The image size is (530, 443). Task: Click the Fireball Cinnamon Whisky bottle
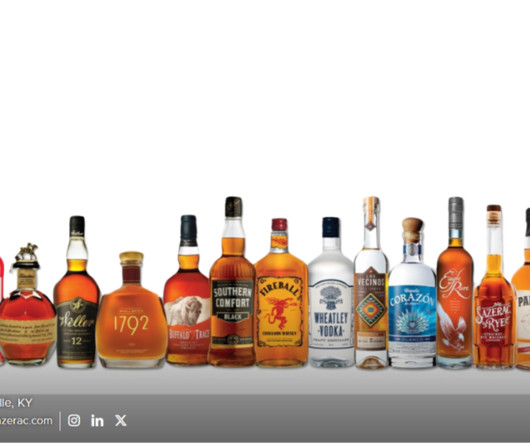coord(281,293)
